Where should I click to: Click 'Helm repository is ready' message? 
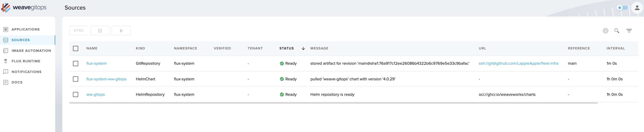pos(332,94)
